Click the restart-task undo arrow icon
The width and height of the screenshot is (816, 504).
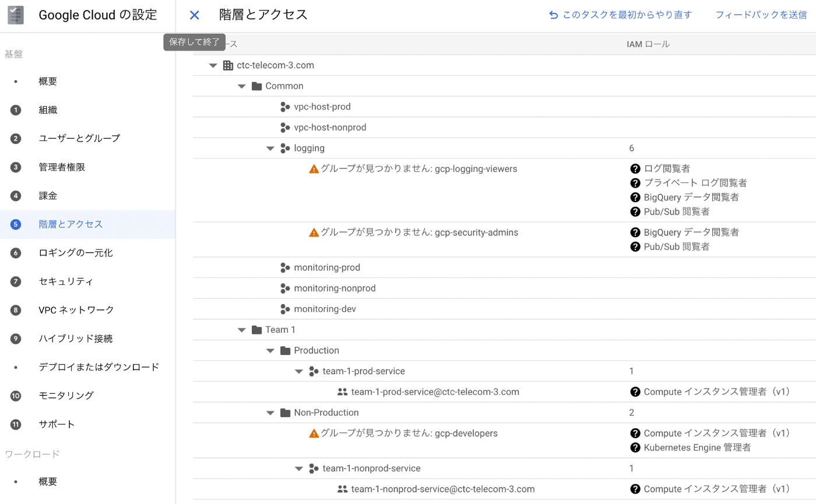[x=554, y=15]
